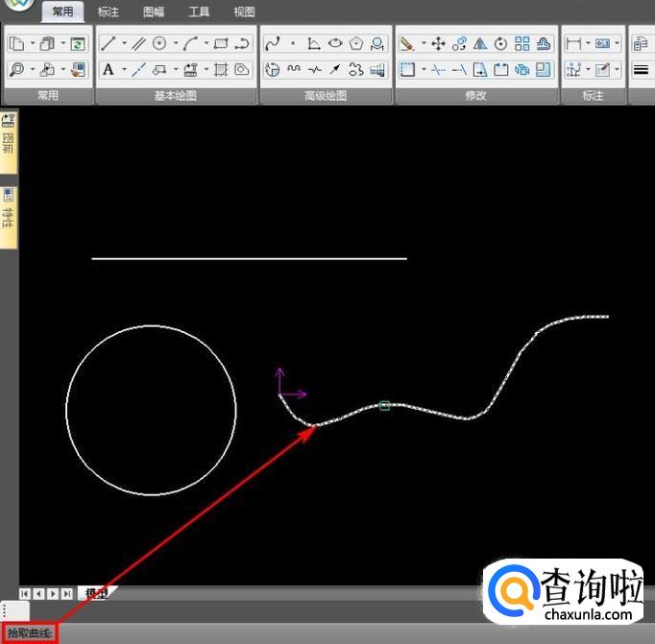Open the Zoom magnifier dropdown arrow
655x644 pixels.
click(32, 69)
